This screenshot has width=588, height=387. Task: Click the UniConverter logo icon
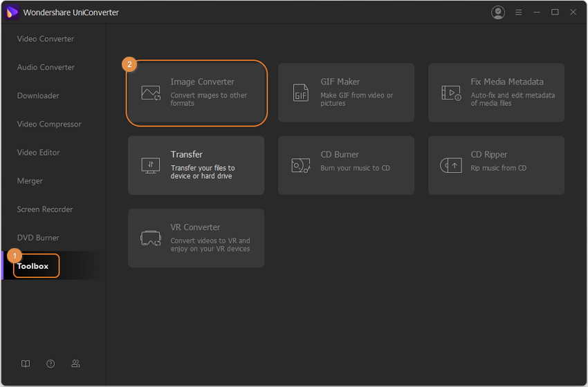pyautogui.click(x=12, y=12)
